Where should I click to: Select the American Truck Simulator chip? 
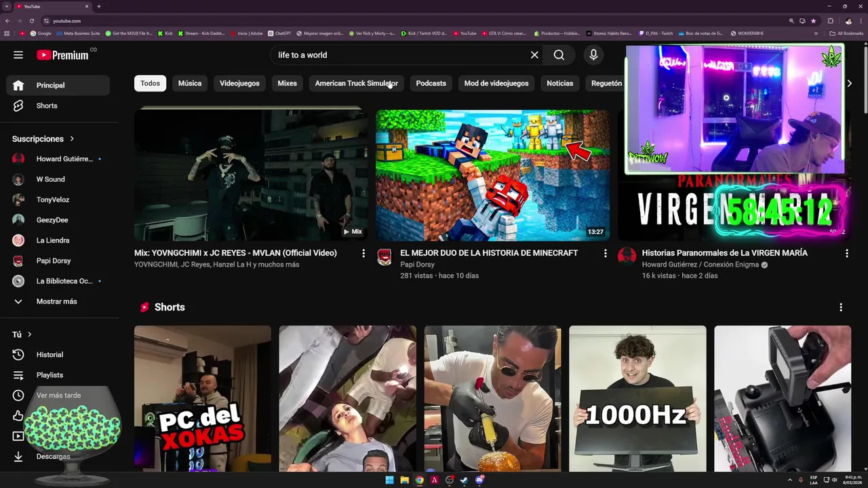coord(356,83)
